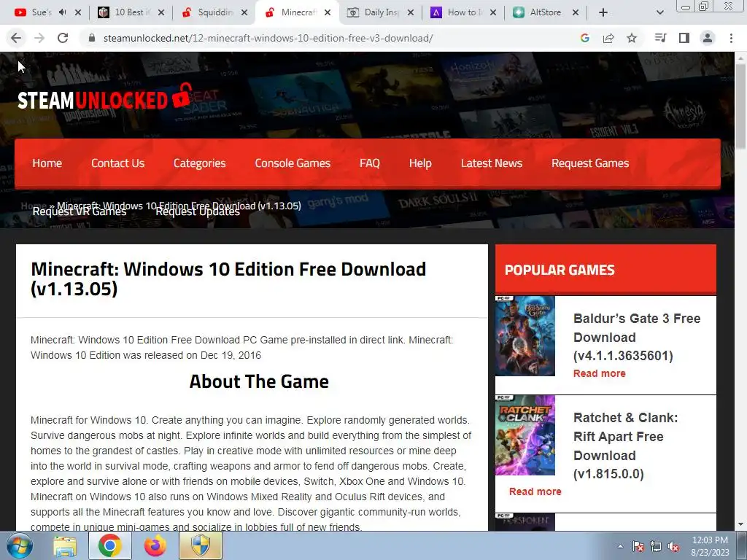Go back with browser back arrow

(x=16, y=38)
